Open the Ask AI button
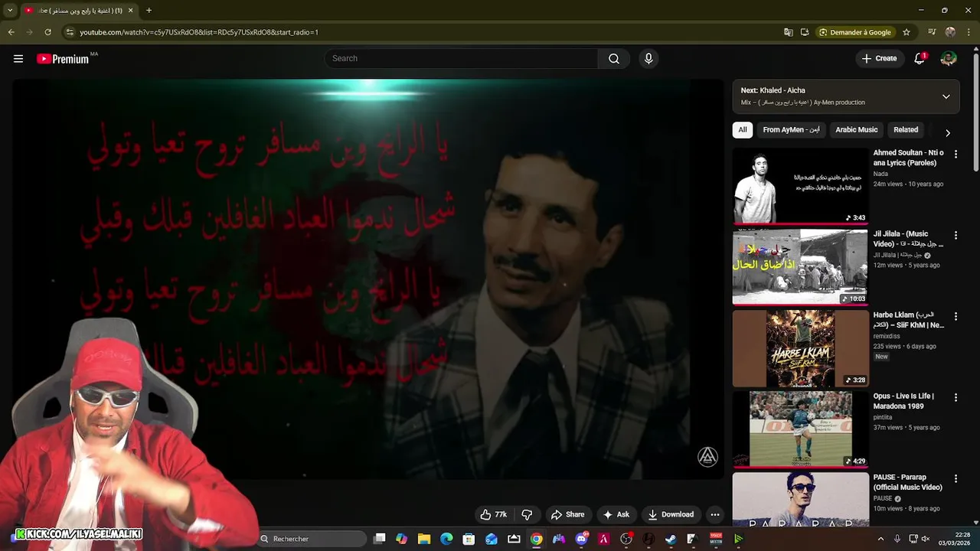This screenshot has height=551, width=980. click(x=616, y=515)
